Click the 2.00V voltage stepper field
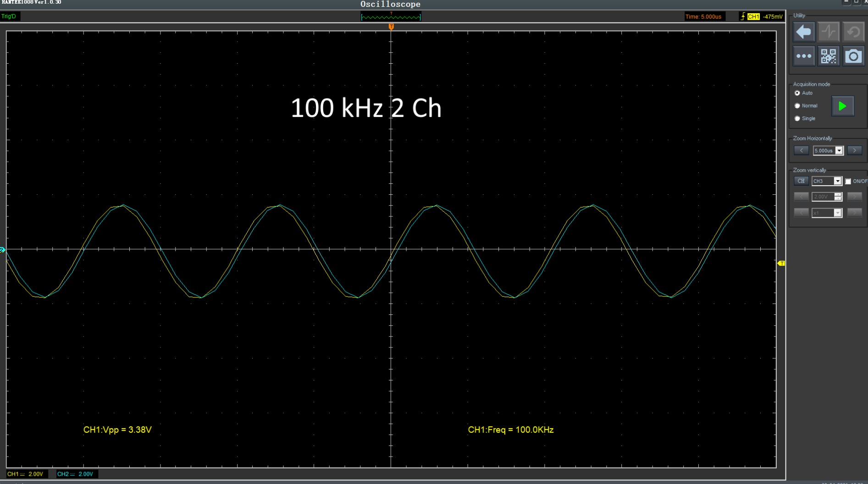The image size is (868, 484). [827, 197]
